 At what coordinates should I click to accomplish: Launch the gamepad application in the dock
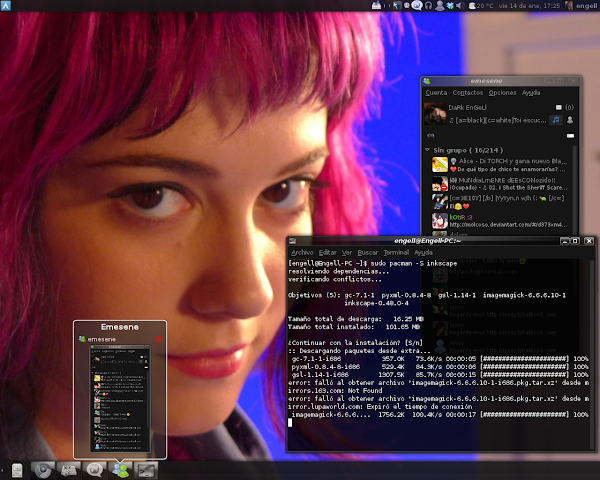tap(69, 470)
